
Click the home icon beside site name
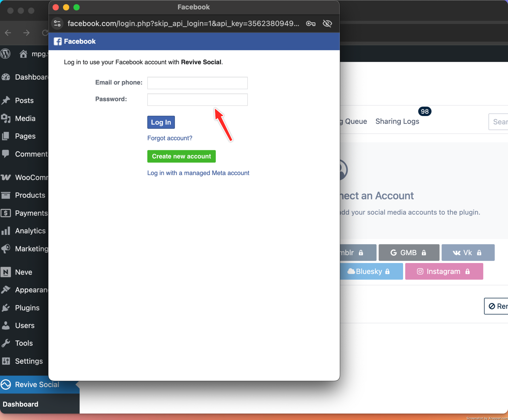(23, 54)
